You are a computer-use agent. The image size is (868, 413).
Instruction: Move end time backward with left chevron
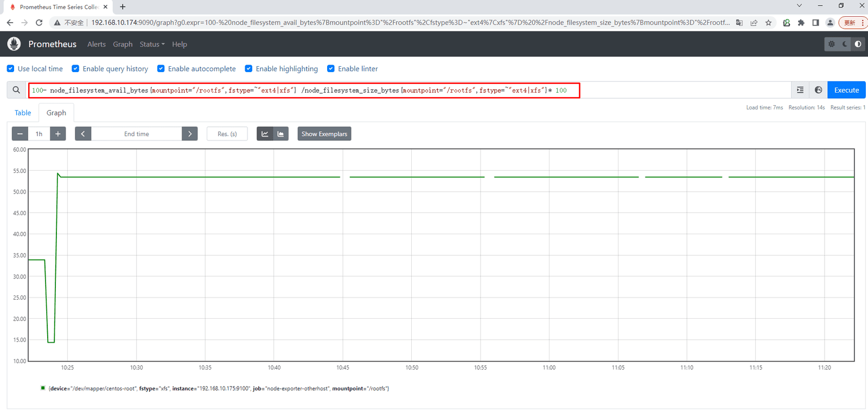pos(83,134)
